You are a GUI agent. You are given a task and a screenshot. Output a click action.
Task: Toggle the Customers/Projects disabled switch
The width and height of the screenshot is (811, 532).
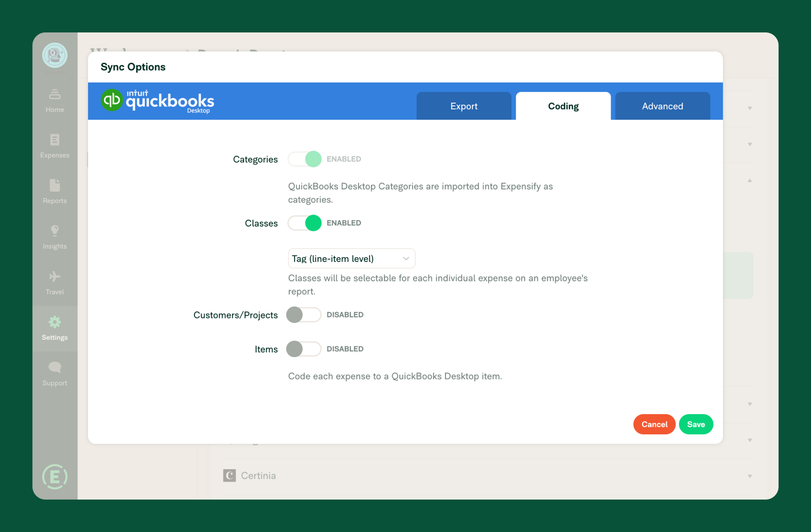[x=303, y=315]
